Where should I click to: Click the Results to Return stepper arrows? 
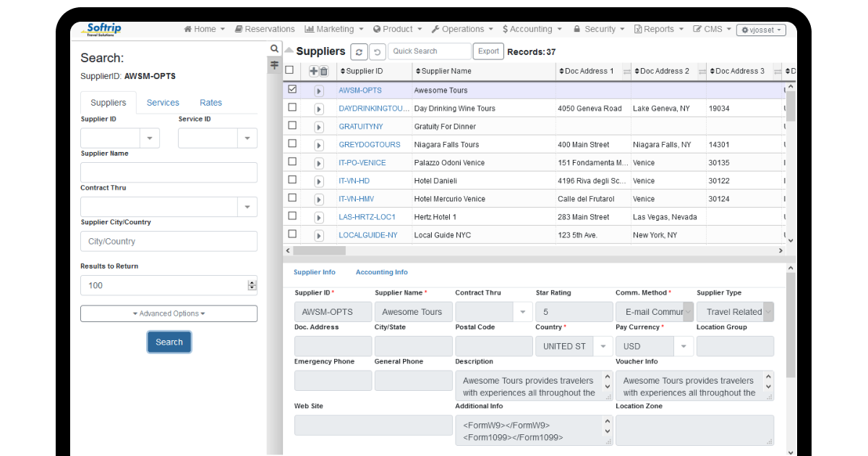click(x=252, y=285)
